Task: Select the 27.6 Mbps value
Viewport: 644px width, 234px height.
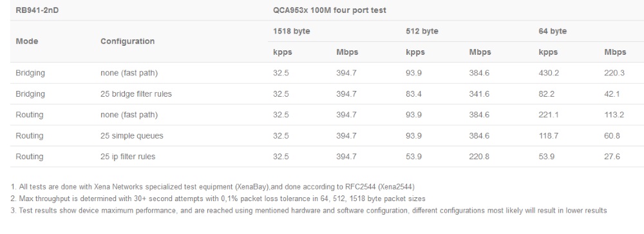Action: (612, 157)
